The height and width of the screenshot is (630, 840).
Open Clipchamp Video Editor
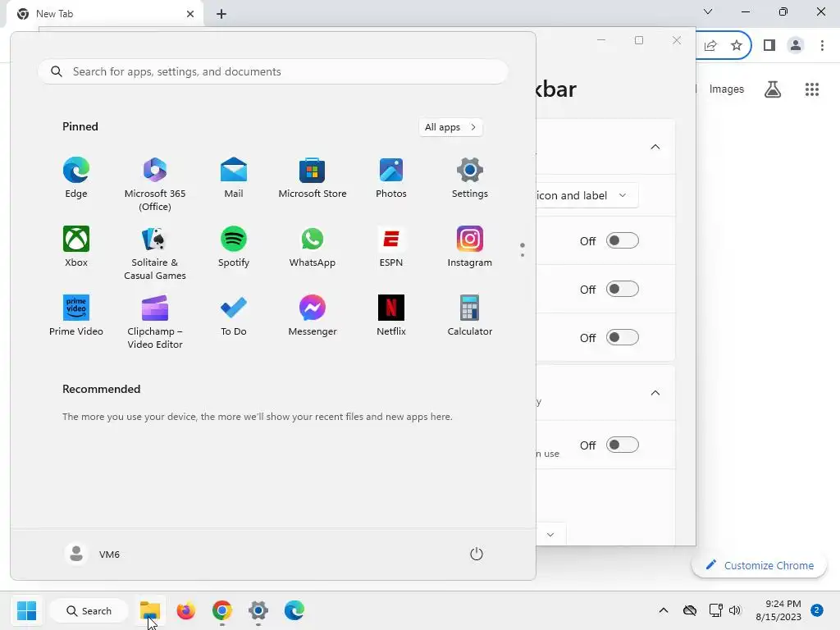click(155, 322)
